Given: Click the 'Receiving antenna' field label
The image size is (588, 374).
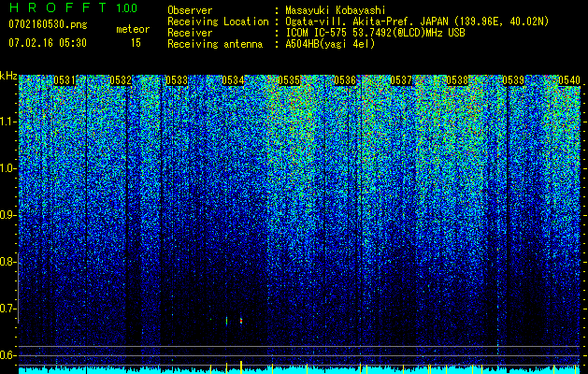Looking at the screenshot, I should point(215,44).
